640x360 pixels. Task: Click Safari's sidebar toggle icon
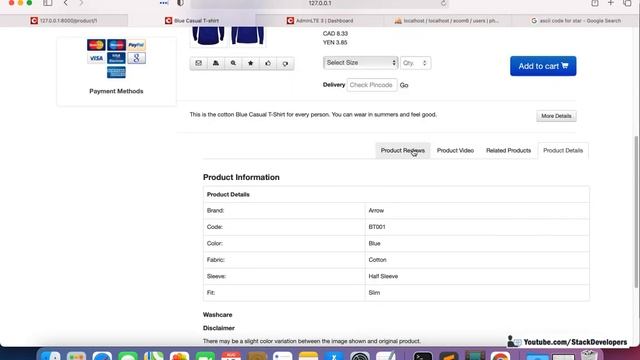[x=48, y=3]
